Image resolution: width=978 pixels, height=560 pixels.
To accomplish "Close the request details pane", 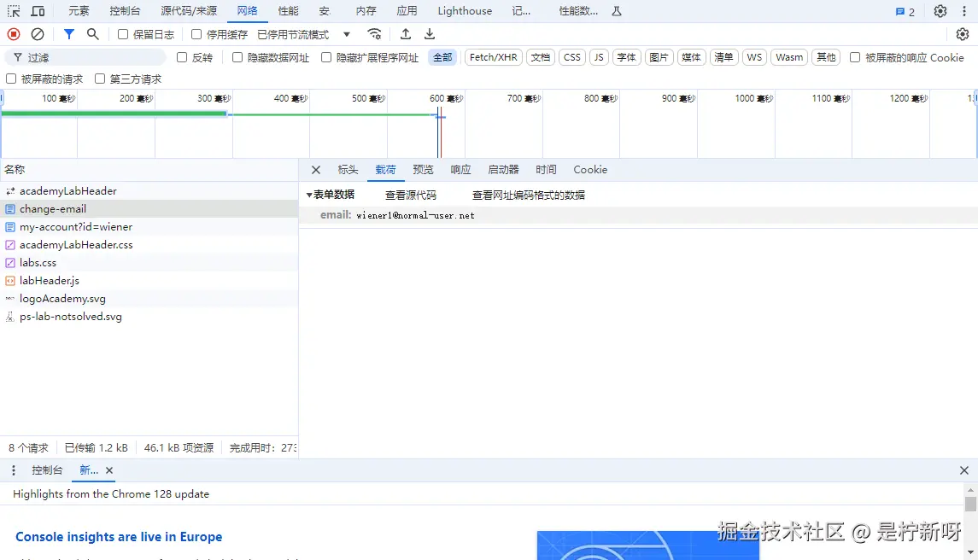I will (x=315, y=170).
